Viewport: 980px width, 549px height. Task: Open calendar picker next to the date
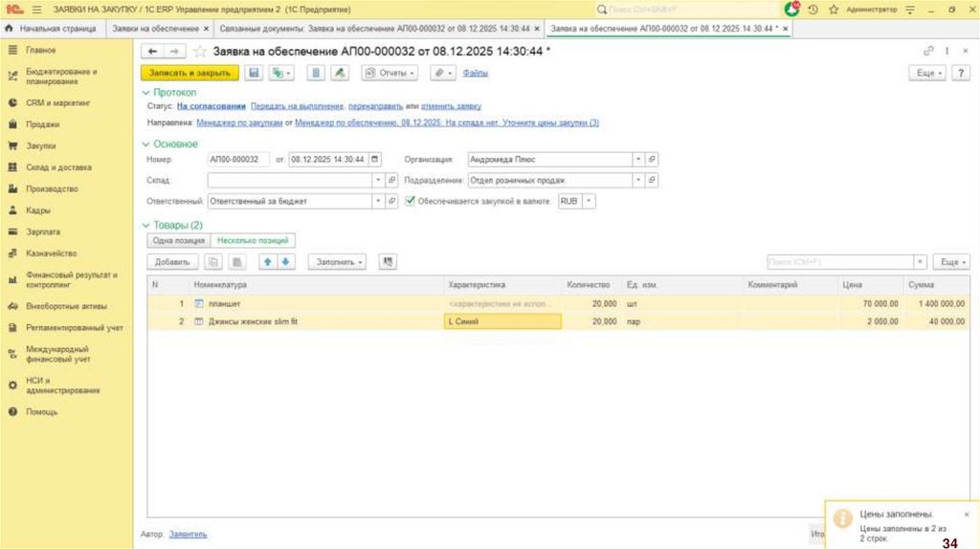click(374, 160)
